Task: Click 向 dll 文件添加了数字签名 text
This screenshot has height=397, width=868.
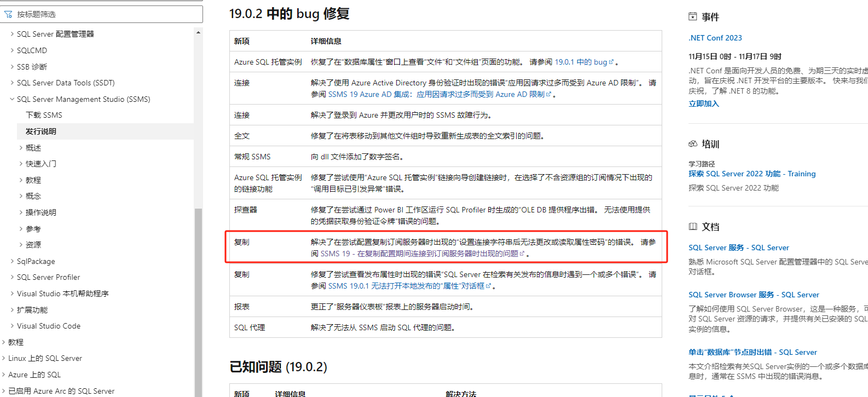Action: pos(357,157)
